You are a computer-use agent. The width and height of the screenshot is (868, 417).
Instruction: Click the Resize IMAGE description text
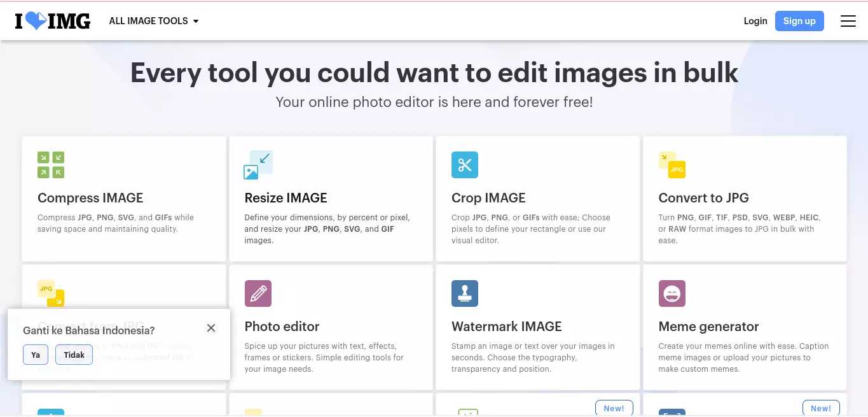pos(327,229)
